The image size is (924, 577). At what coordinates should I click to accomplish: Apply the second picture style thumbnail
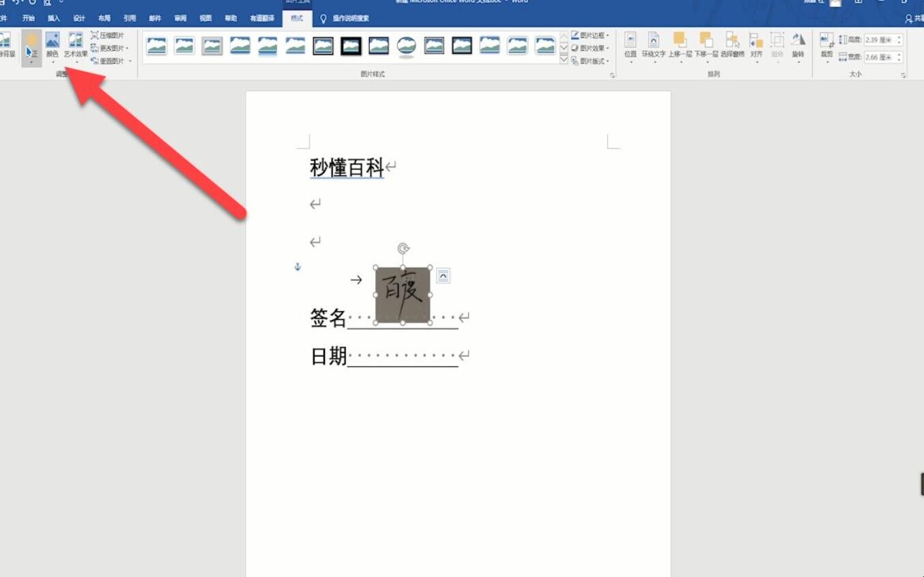point(184,46)
